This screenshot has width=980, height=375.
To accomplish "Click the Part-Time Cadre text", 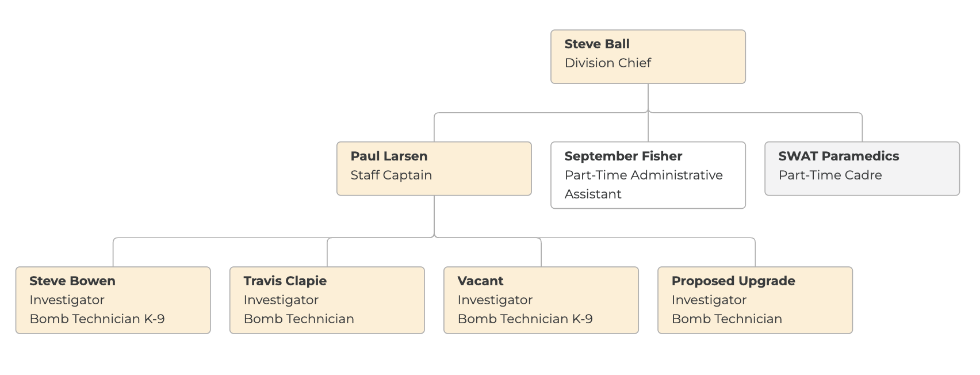I will coord(830,175).
